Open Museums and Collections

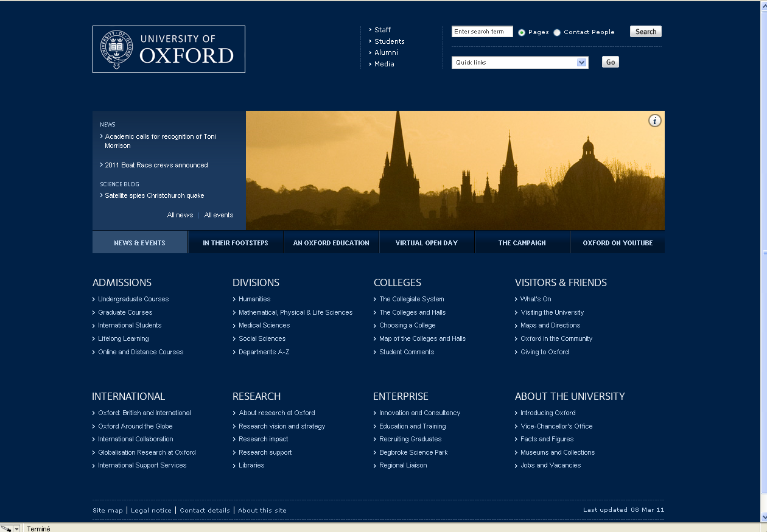(x=558, y=452)
